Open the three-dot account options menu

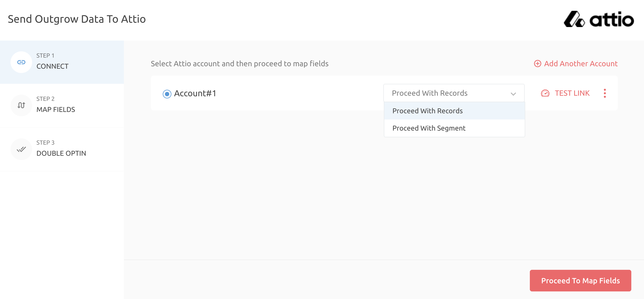(605, 93)
